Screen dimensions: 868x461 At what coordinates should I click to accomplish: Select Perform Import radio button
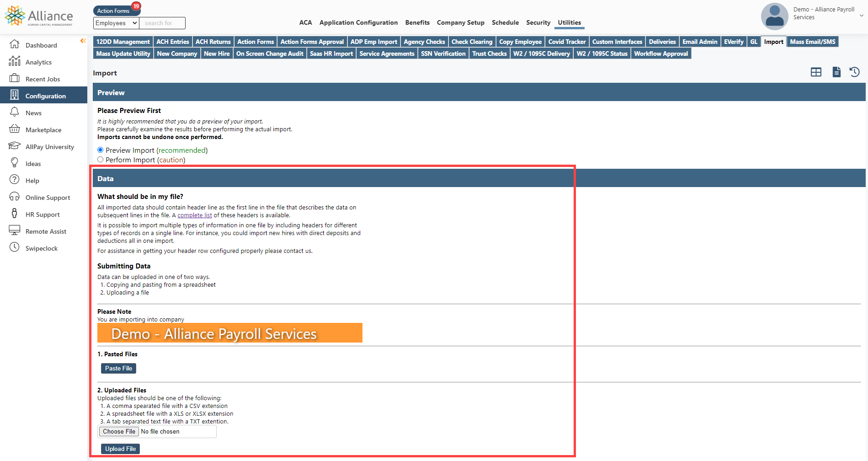coord(101,160)
